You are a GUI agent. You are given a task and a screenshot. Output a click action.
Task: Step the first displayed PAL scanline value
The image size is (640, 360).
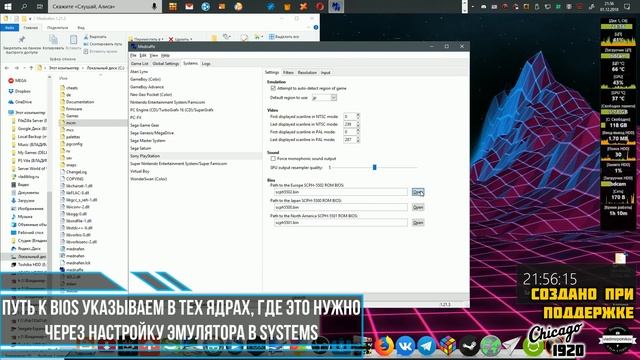pyautogui.click(x=358, y=132)
